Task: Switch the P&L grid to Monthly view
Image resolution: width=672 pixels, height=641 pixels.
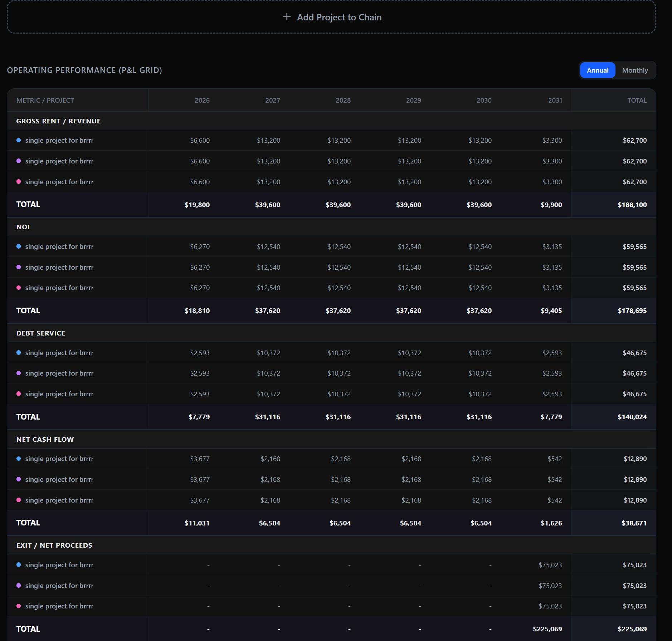Action: pos(635,70)
